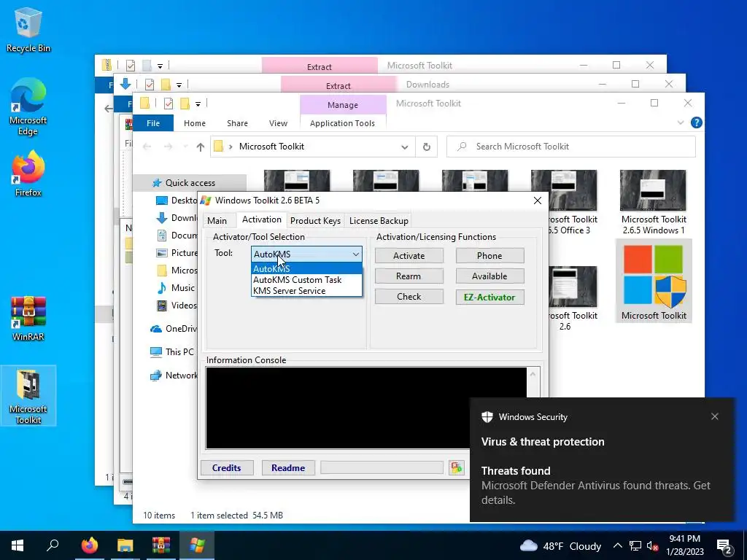The height and width of the screenshot is (560, 747).
Task: Click in the Search Microsoft Toolkit field
Action: tap(570, 147)
